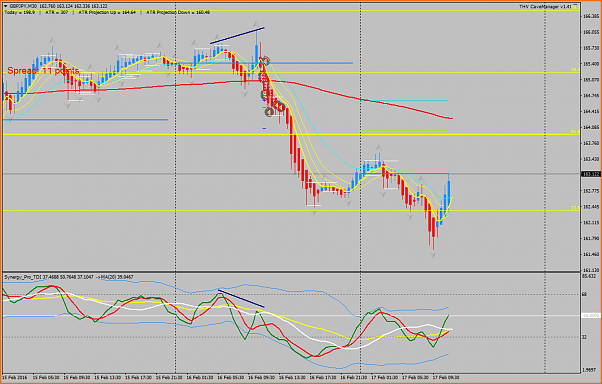Click the '17 Feb 09:30' time axis label
Viewport: 602px width, 384px height.
(x=446, y=377)
